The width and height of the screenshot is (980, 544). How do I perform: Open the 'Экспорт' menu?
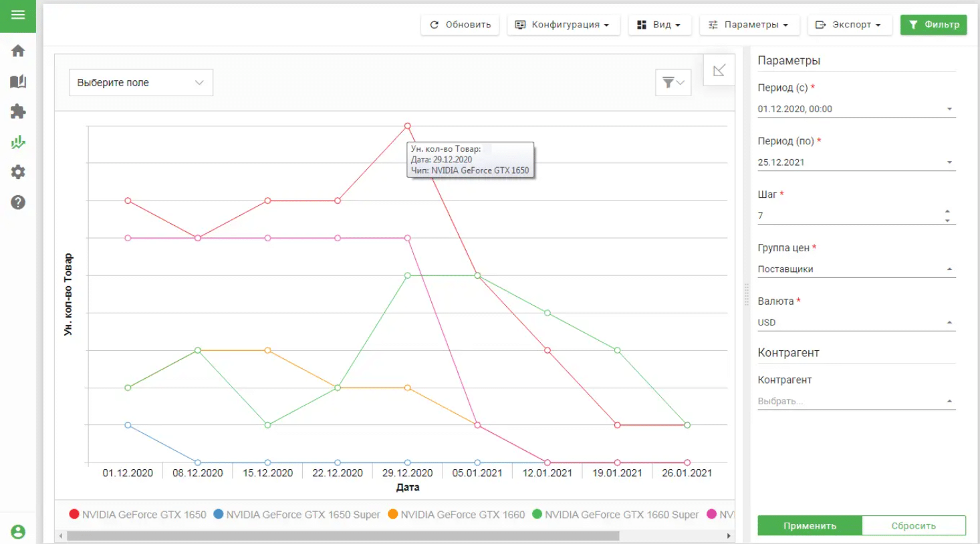(x=849, y=25)
